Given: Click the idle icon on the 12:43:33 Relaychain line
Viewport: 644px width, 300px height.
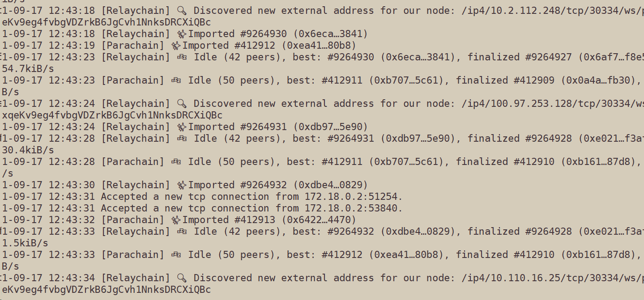Looking at the screenshot, I should [x=182, y=231].
